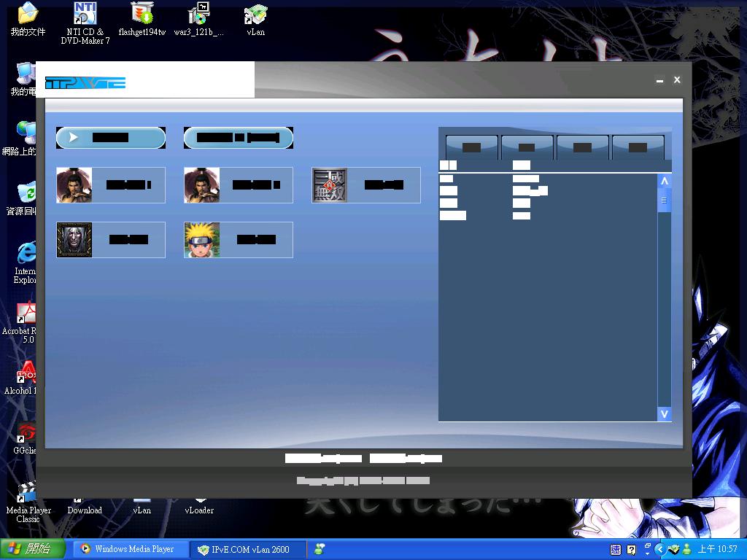Click the second rounded button at the top
The width and height of the screenshot is (747, 560).
coord(239,137)
